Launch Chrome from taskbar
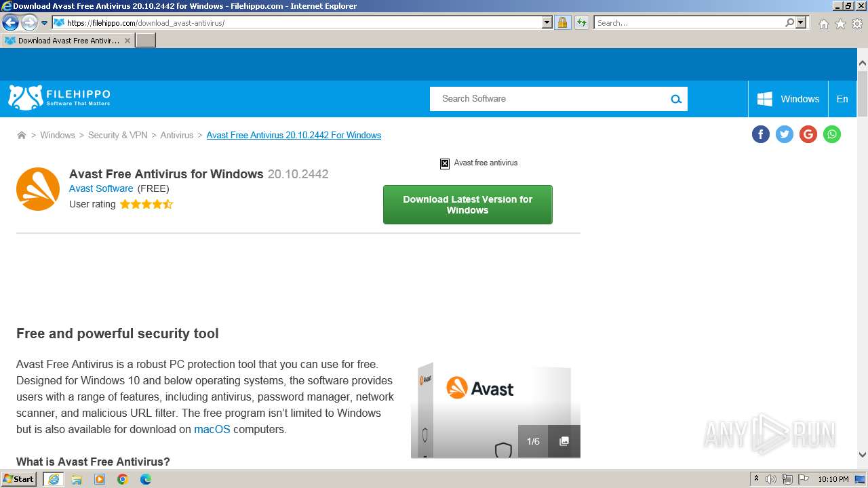Viewport: 868px width, 488px height. (123, 479)
